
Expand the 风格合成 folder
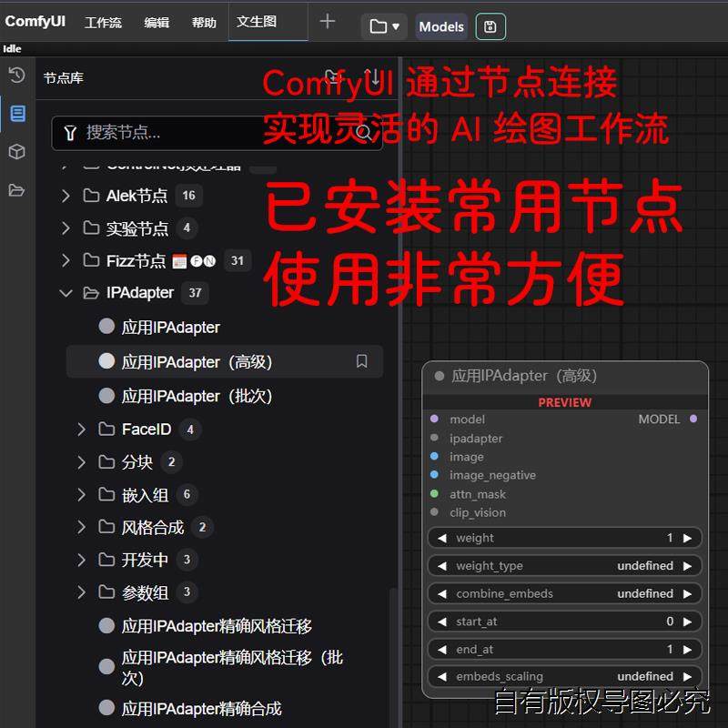[x=81, y=527]
